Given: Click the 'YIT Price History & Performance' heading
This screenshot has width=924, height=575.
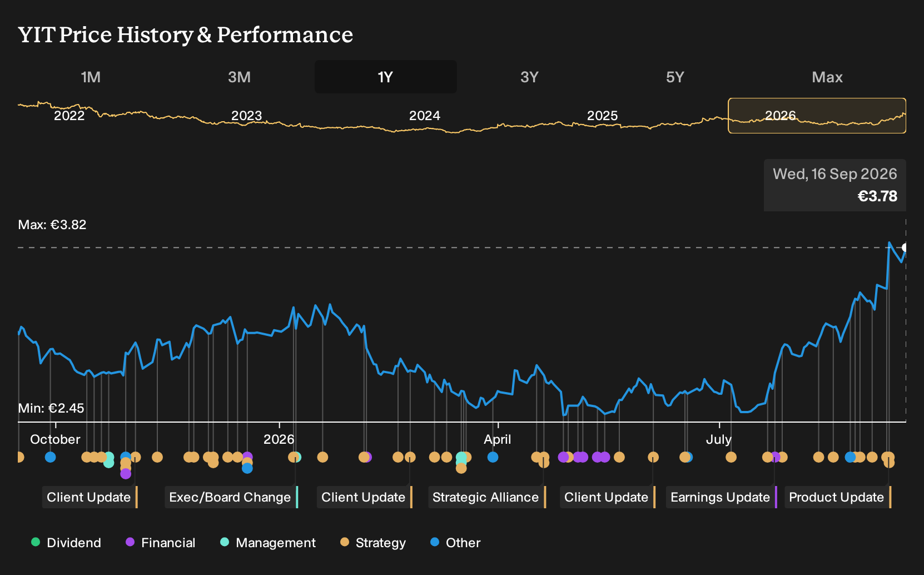Looking at the screenshot, I should coord(186,34).
